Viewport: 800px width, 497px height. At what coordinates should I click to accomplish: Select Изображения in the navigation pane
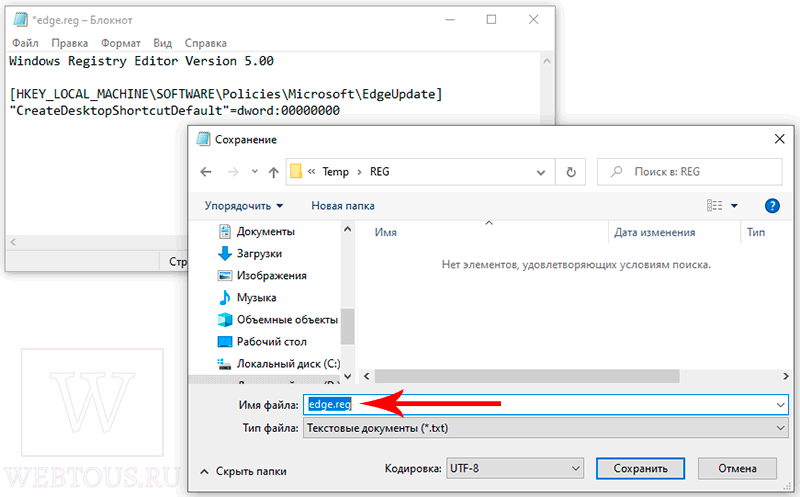[271, 276]
